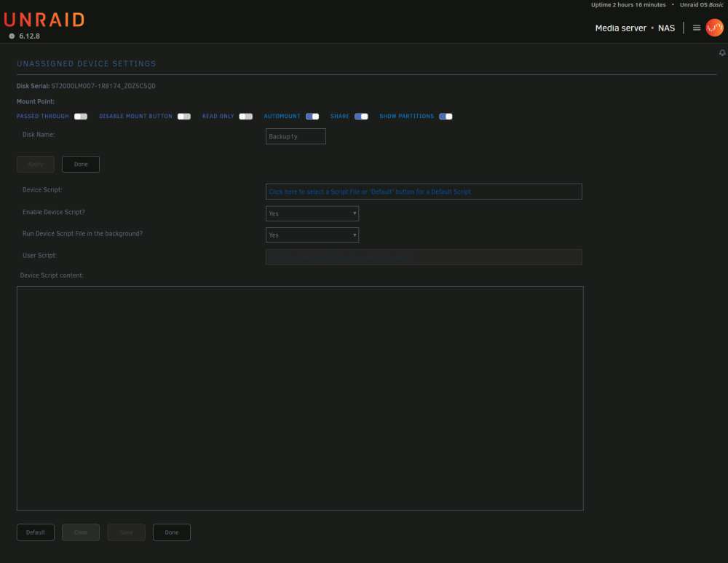Viewport: 728px width, 563px height.
Task: Open the hamburger menu icon
Action: coord(697,28)
